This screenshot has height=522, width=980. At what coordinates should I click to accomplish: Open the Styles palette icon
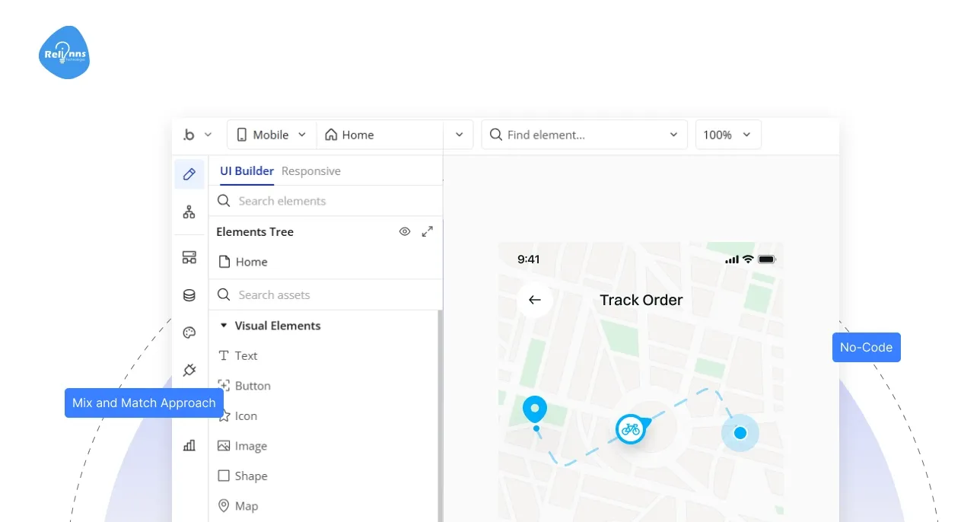coord(189,333)
